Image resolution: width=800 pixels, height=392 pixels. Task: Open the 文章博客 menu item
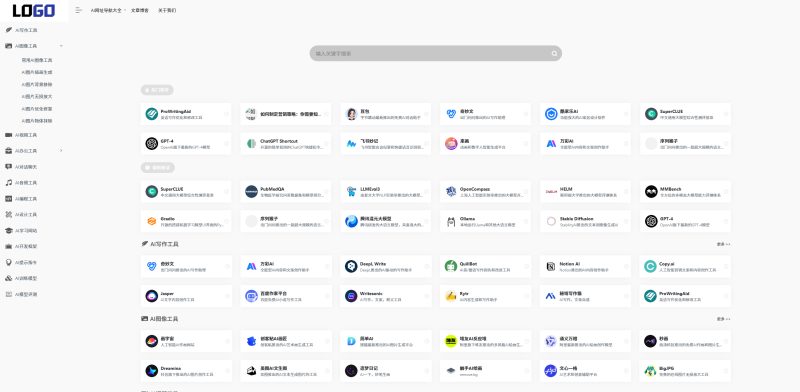coord(140,10)
